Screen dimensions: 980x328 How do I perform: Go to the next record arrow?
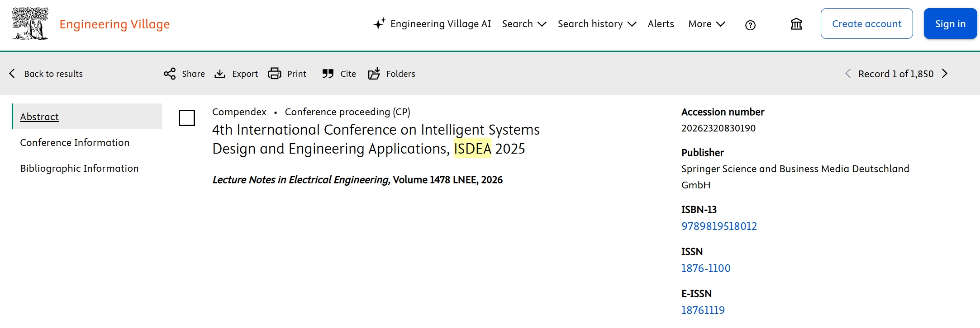(x=945, y=74)
